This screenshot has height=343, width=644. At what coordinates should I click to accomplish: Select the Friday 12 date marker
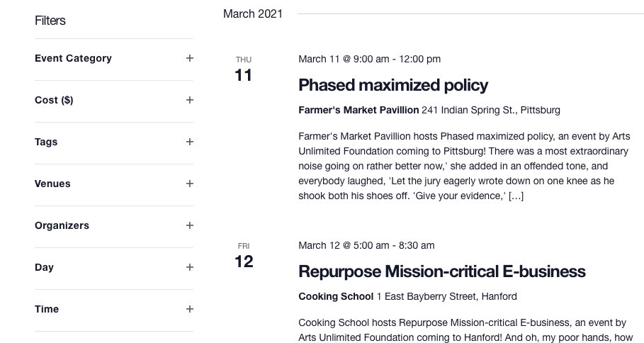click(244, 257)
